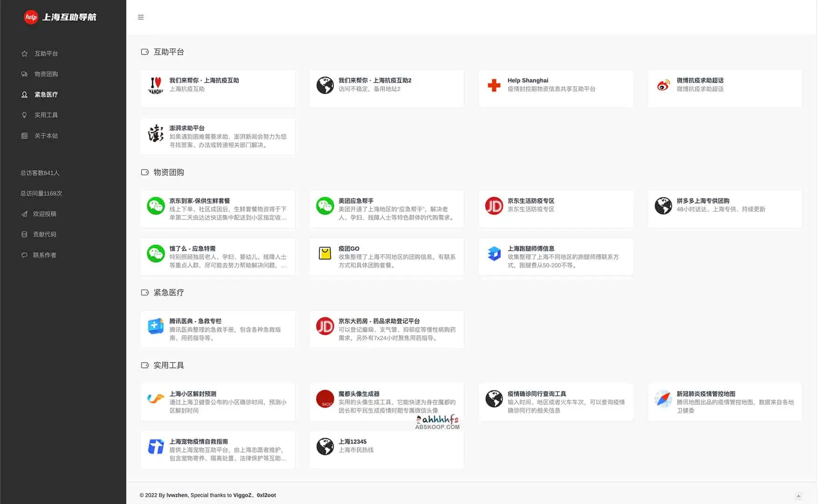
Task: Click the 贡献代码 link in sidebar
Action: (44, 234)
